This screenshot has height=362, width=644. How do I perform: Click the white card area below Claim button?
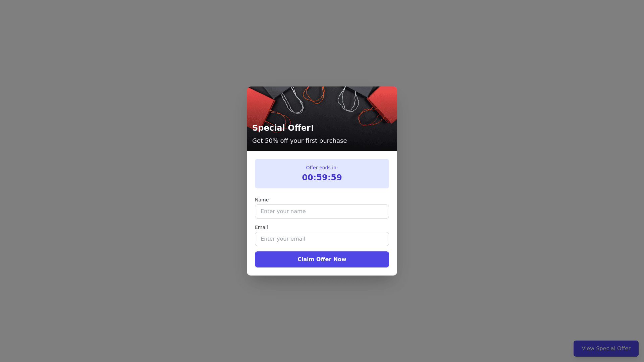(x=322, y=271)
